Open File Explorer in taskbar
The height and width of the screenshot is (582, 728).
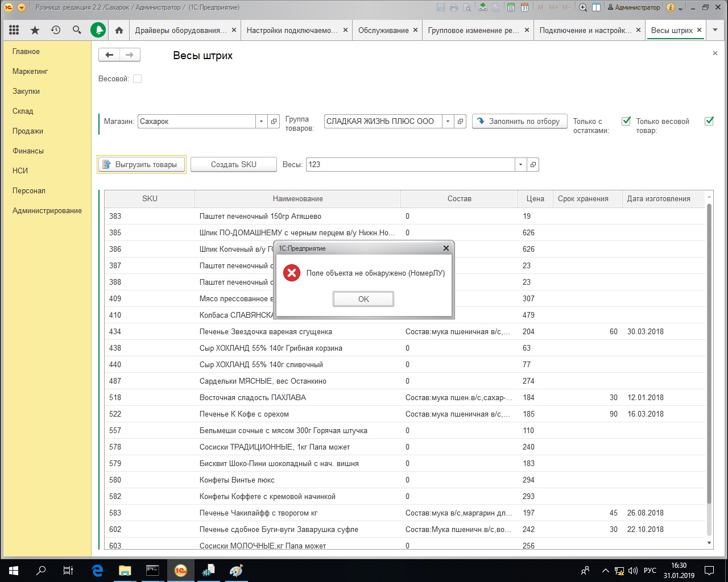(125, 570)
